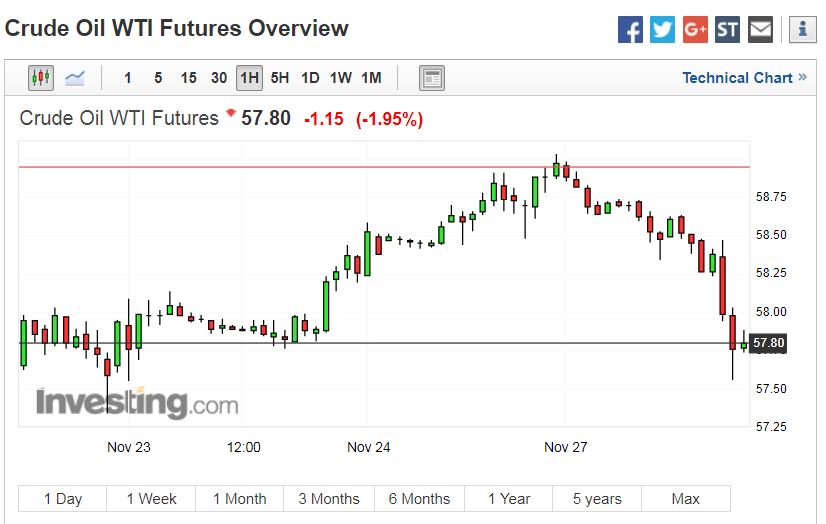Select the 1H interval
The width and height of the screenshot is (826, 524).
click(249, 78)
